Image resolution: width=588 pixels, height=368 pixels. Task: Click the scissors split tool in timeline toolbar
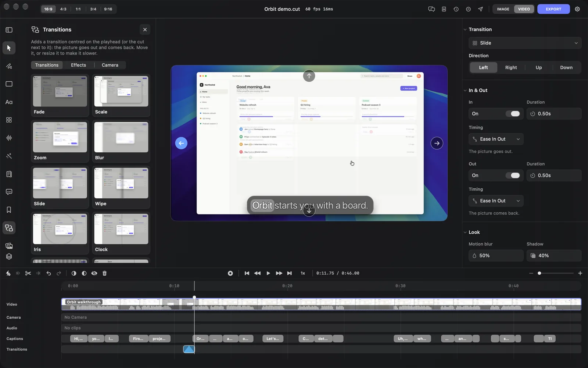coord(28,273)
